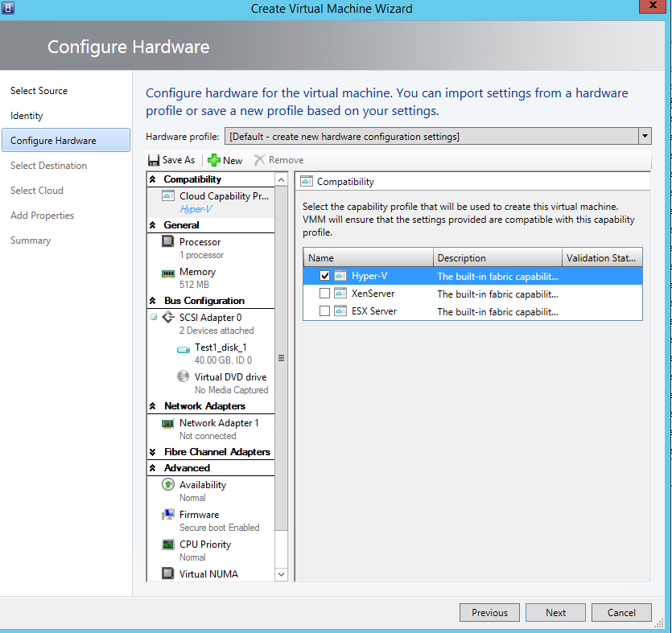The height and width of the screenshot is (633, 672).
Task: Click the Cancel button
Action: (x=621, y=612)
